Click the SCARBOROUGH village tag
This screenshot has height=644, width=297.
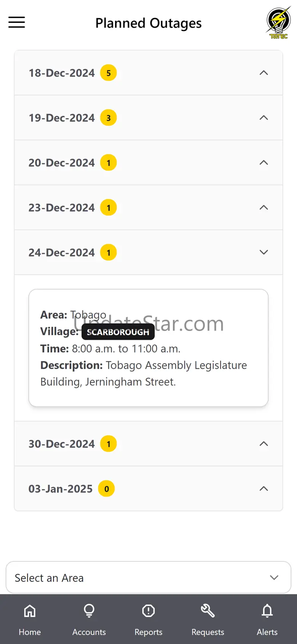pos(118,332)
